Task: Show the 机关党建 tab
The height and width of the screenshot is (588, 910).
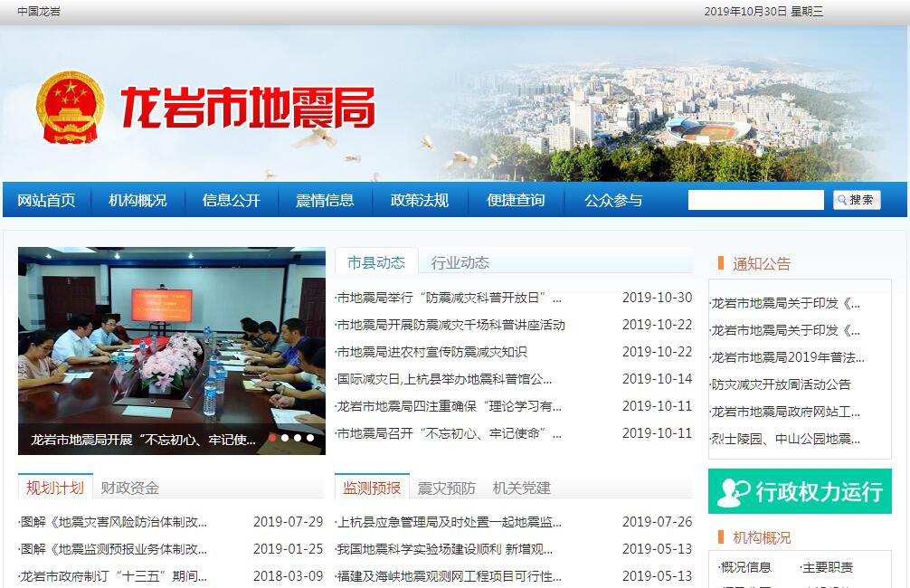Action: pos(521,488)
